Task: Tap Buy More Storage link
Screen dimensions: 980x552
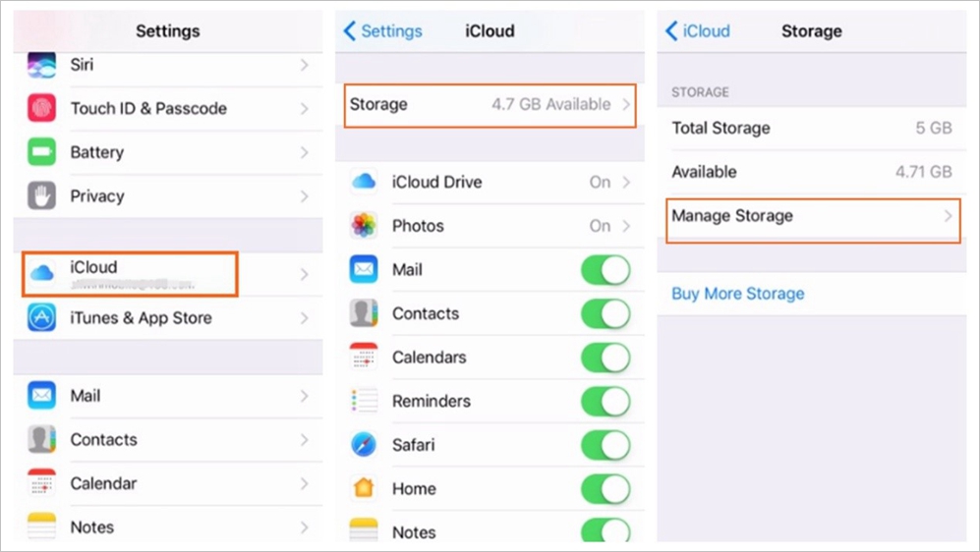Action: [x=737, y=294]
